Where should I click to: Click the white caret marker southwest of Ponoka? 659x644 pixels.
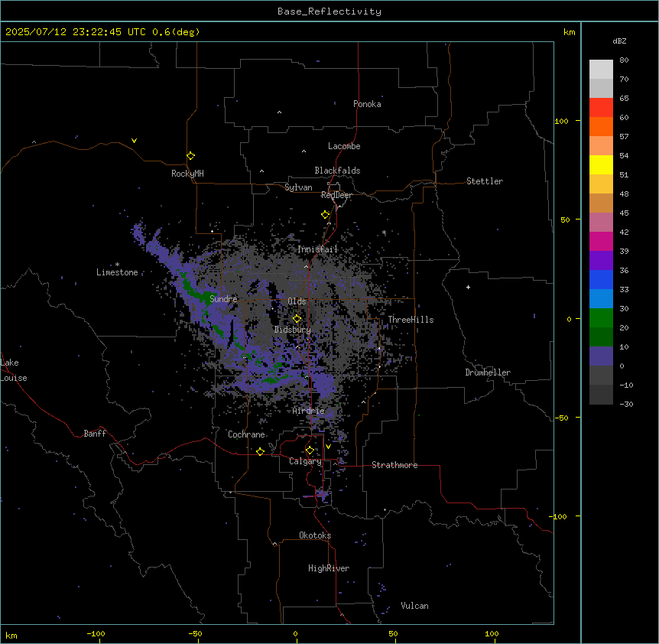click(279, 112)
